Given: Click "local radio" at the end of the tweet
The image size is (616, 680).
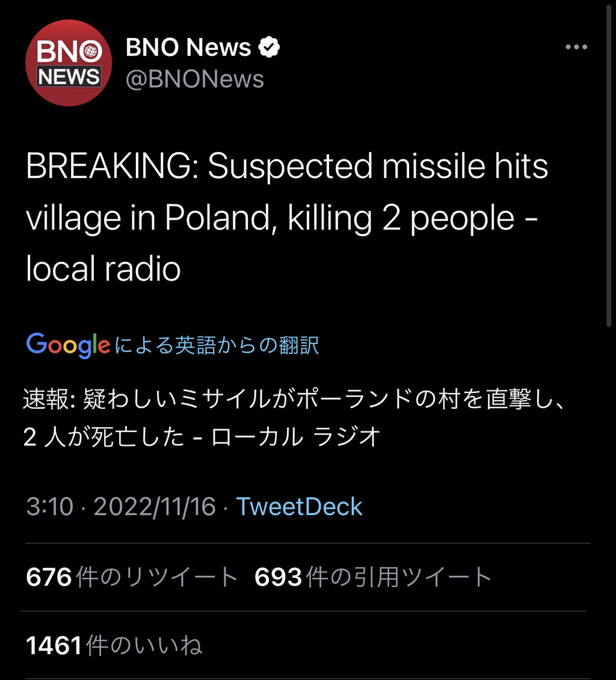Looking at the screenshot, I should 103,268.
